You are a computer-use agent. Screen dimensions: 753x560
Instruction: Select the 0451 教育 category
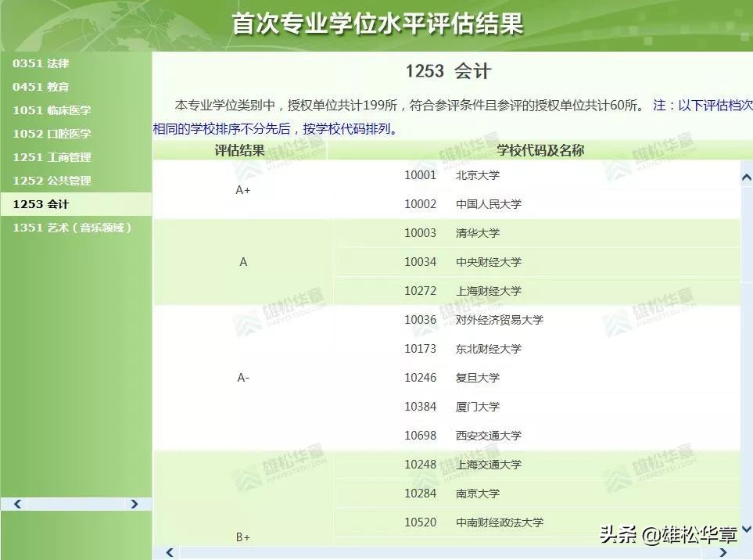click(40, 87)
